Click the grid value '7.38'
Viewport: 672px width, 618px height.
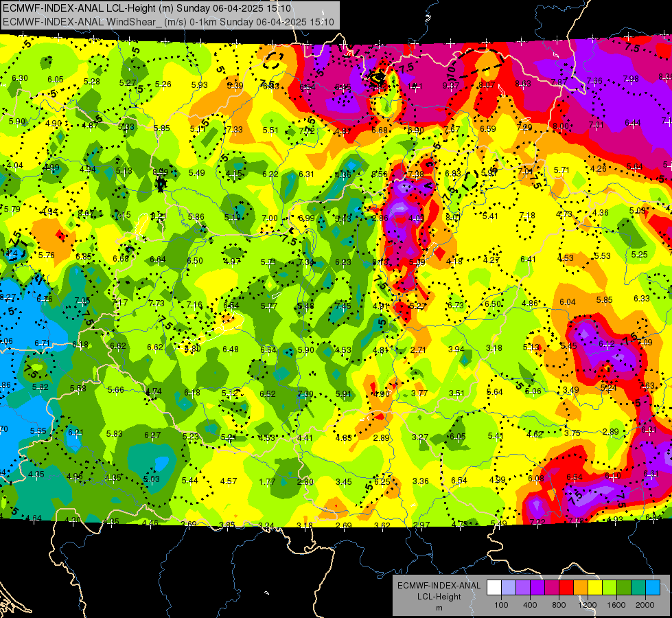pos(416,174)
